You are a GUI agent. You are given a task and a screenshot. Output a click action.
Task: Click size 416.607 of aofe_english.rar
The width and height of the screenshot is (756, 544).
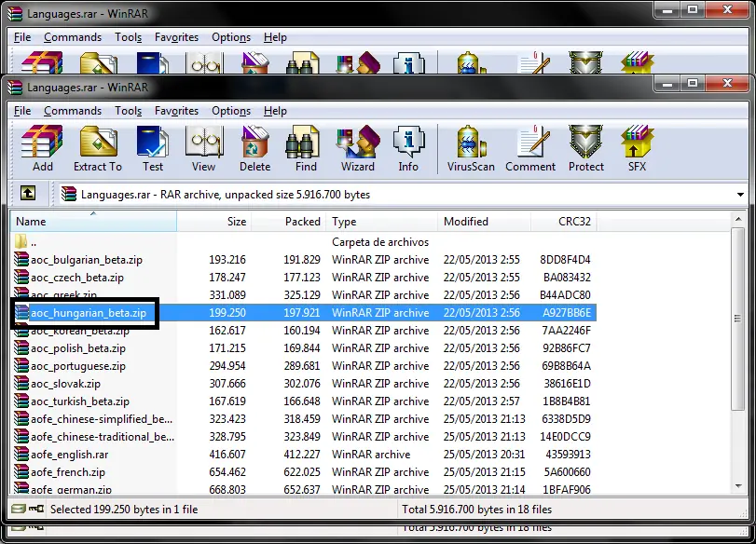[227, 455]
